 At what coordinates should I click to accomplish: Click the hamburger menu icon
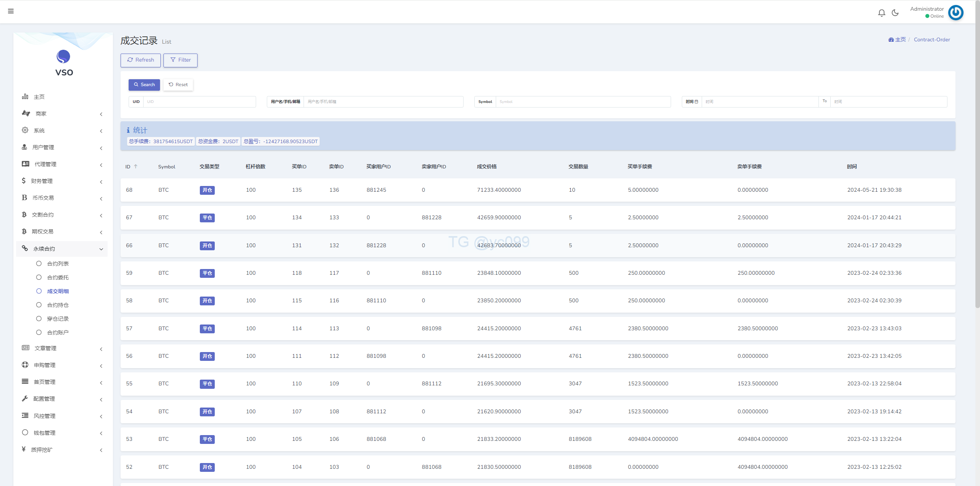[11, 11]
